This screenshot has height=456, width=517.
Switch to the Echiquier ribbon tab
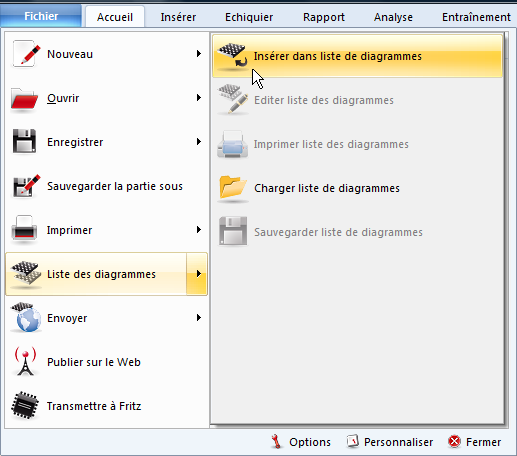point(249,17)
